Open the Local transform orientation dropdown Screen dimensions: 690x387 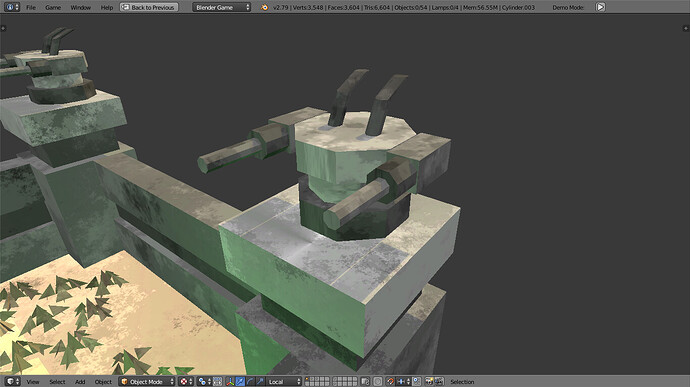click(x=284, y=381)
